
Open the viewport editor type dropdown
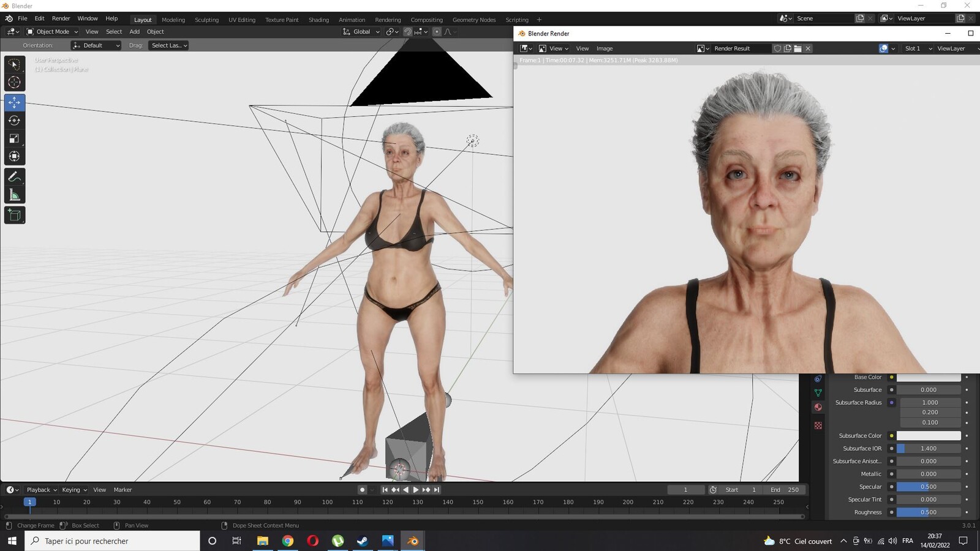point(13,32)
